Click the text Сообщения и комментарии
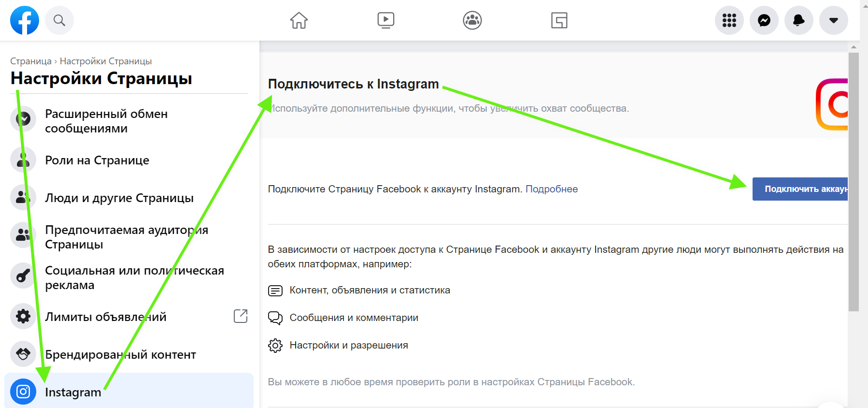 coord(354,318)
